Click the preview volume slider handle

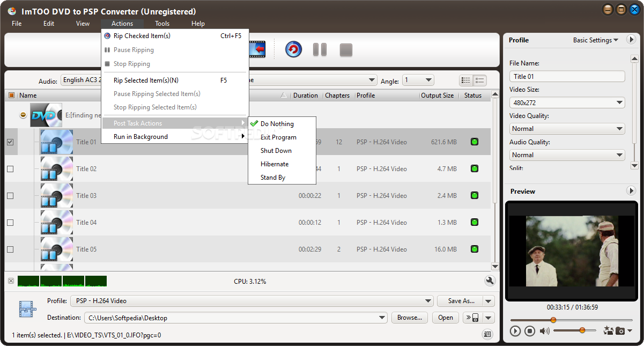582,330
